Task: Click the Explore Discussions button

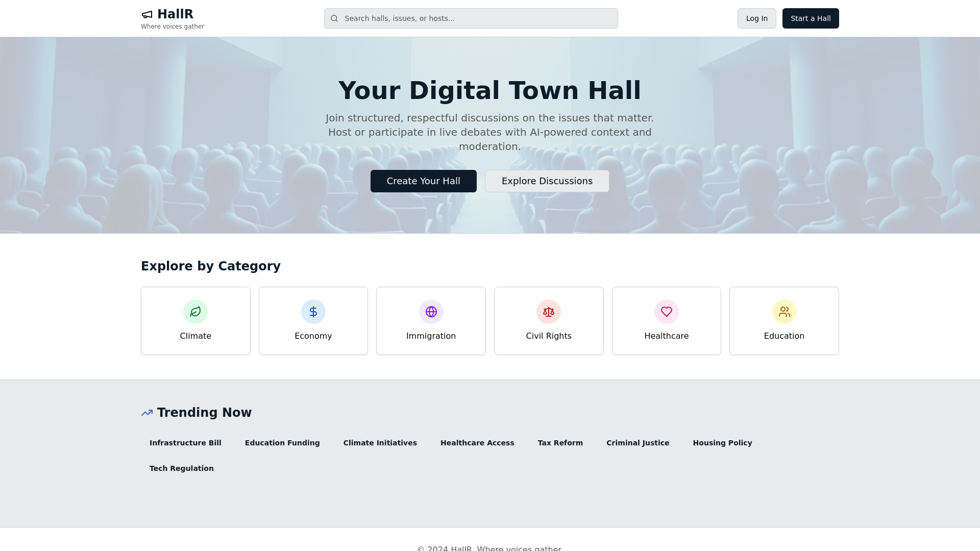Action: pos(547,181)
